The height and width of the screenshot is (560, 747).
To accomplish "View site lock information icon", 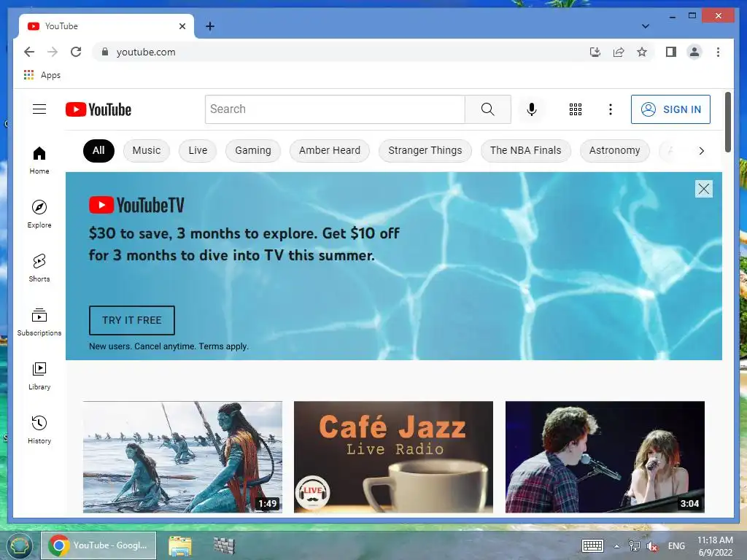I will (105, 52).
